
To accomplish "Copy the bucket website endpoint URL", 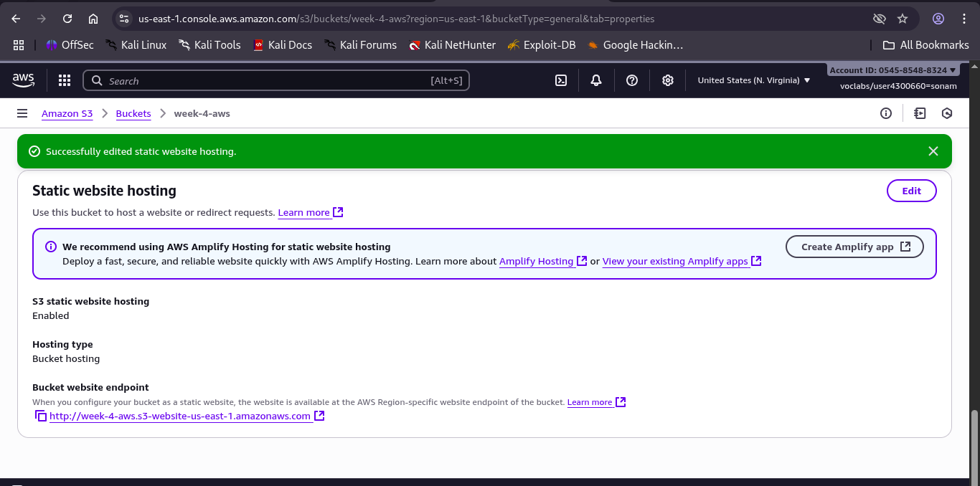I will tap(41, 416).
